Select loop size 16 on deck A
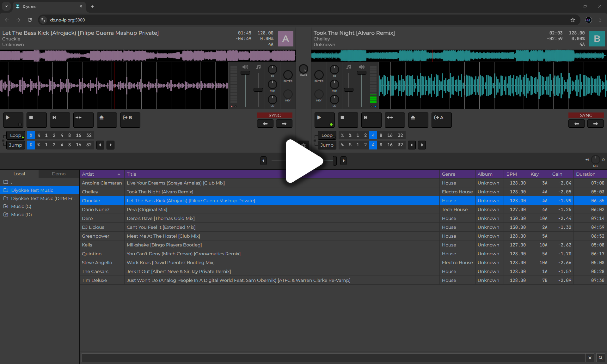 point(78,135)
